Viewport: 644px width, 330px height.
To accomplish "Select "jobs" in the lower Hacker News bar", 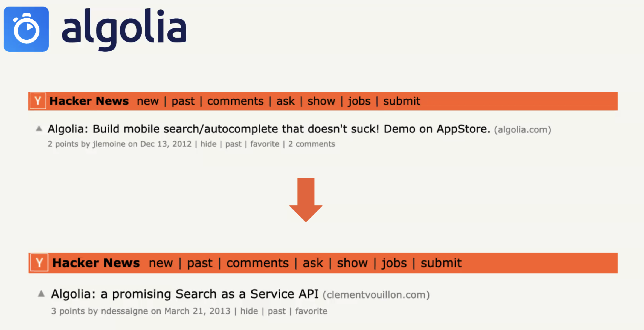I will (x=394, y=263).
